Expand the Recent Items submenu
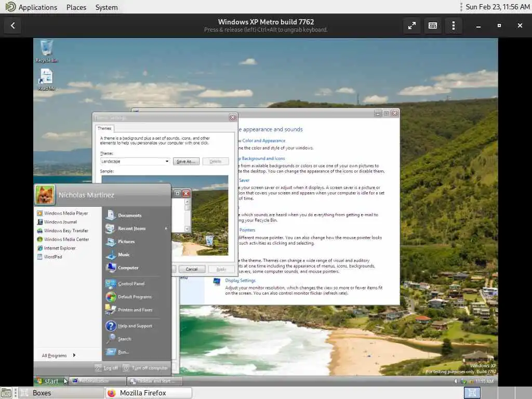Screen dimensions: 532x399 (x=137, y=229)
